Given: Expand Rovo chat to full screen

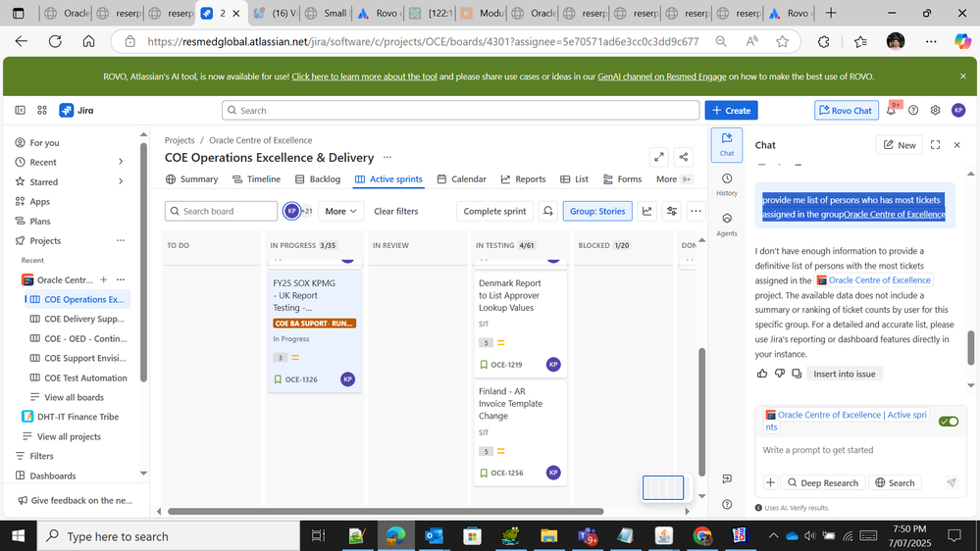Looking at the screenshot, I should pos(935,145).
